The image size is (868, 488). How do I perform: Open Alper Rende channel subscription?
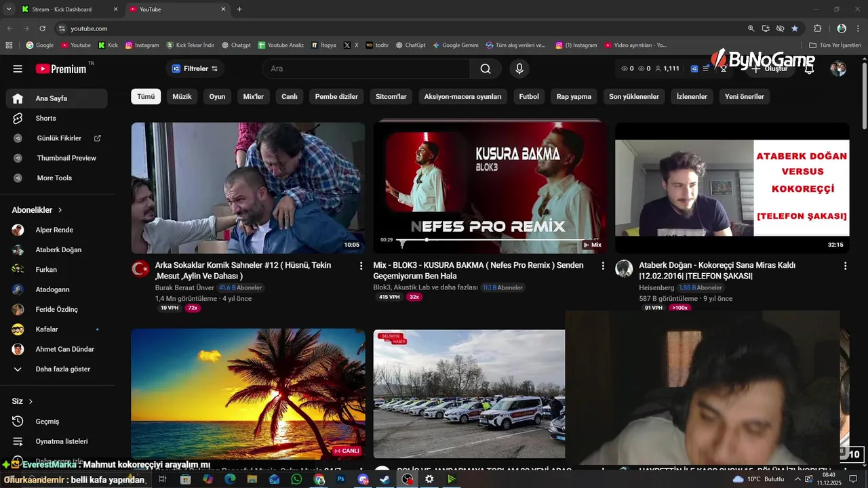coord(57,230)
